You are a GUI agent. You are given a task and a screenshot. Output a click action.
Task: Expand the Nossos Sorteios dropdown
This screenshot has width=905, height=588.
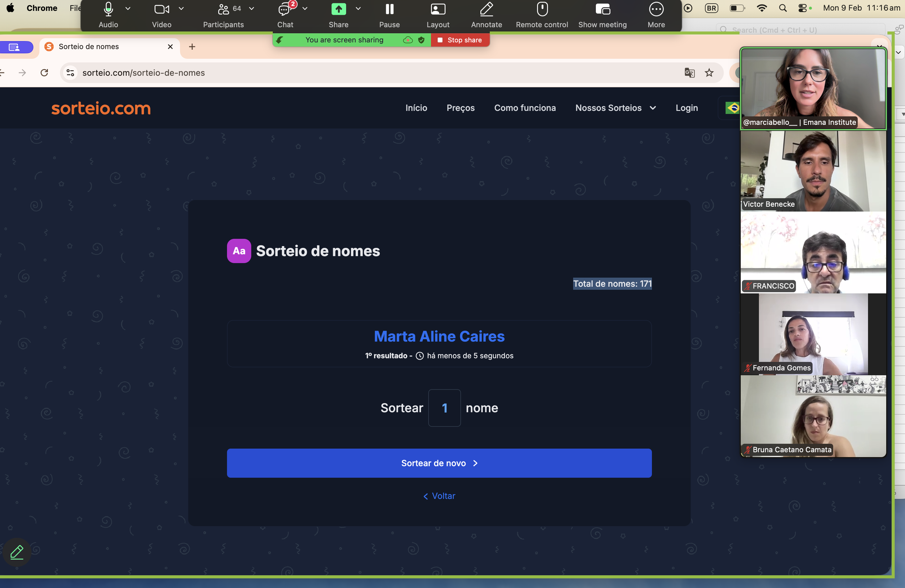[x=615, y=108]
